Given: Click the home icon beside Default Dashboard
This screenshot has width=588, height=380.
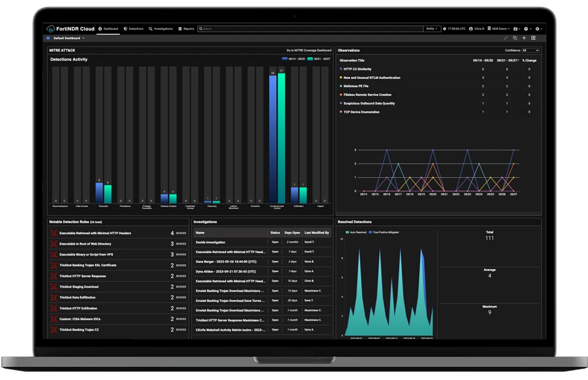Looking at the screenshot, I should point(48,38).
